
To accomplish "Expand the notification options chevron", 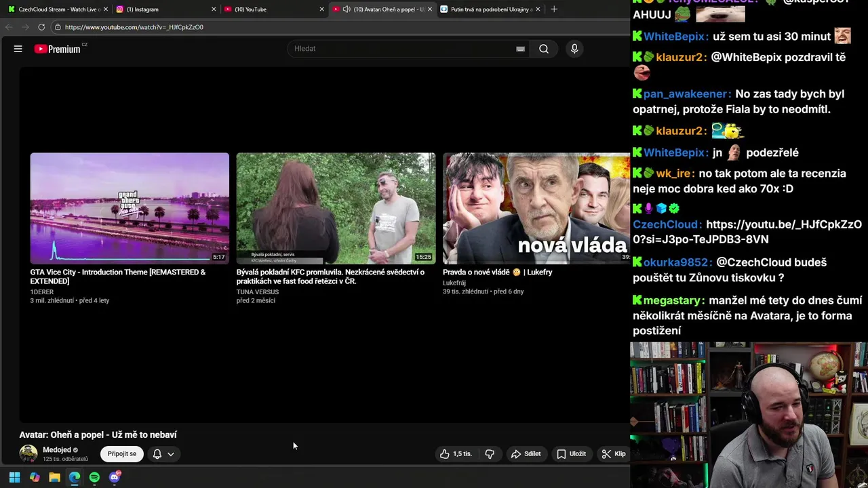I will 171,454.
